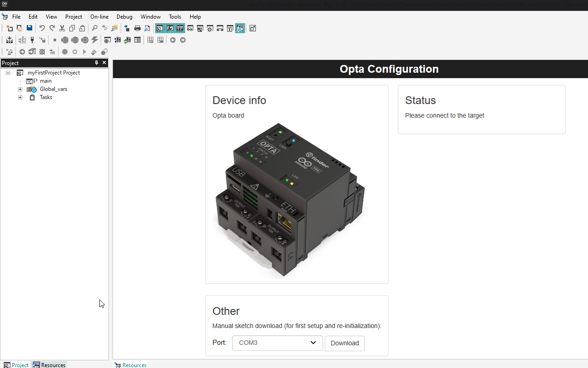Image resolution: width=588 pixels, height=368 pixels.
Task: Click the Open project icon
Action: (20, 28)
